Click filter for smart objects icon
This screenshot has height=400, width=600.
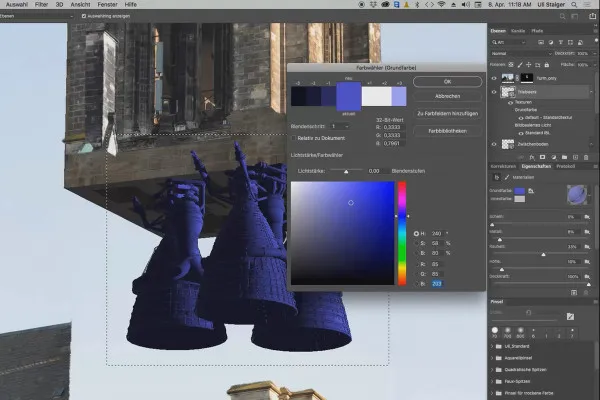(580, 42)
